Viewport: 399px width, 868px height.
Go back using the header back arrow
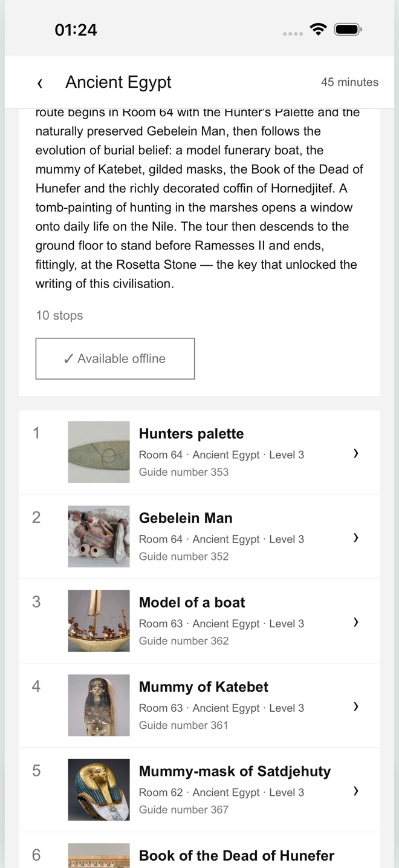(40, 83)
